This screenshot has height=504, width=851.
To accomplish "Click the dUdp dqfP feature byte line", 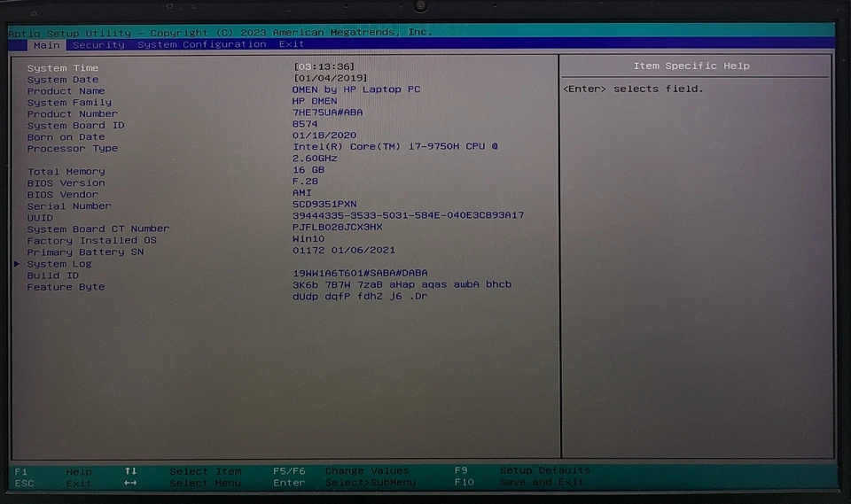I will point(360,296).
